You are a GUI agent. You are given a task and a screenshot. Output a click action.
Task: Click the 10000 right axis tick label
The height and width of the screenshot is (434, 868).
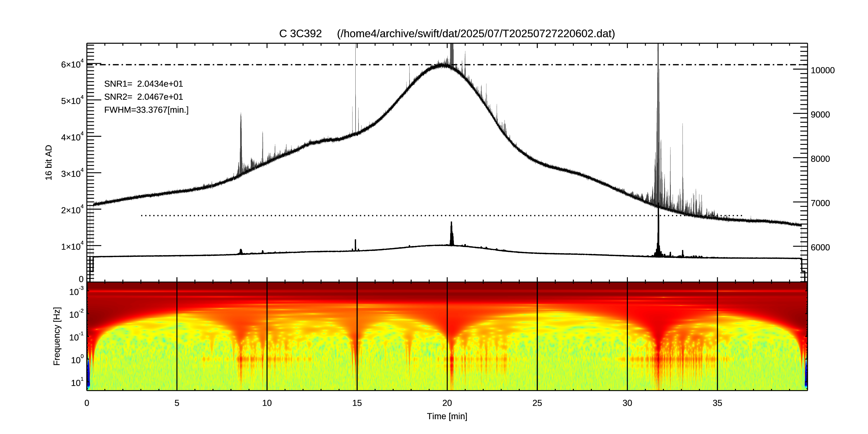coord(822,70)
